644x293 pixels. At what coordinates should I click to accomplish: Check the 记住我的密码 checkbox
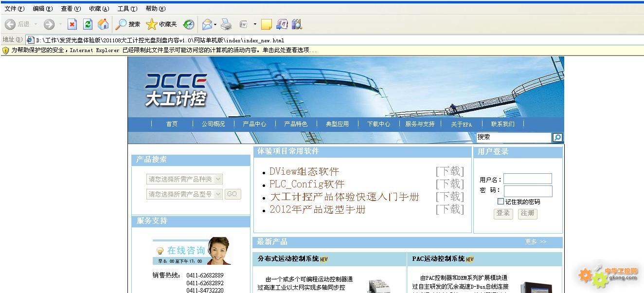pos(501,201)
